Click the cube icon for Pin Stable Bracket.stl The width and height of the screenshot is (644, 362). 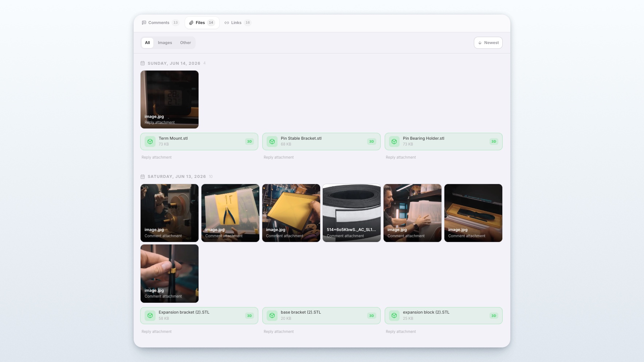click(272, 142)
